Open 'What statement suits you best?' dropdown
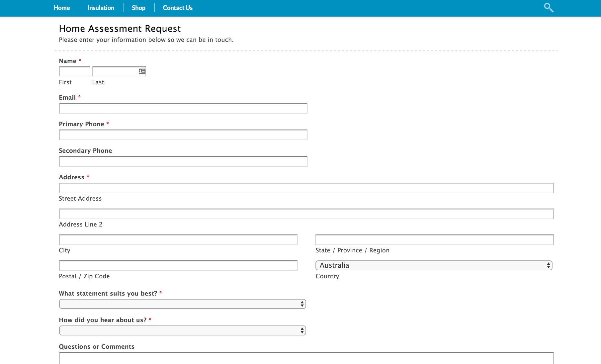Screen dimensions: 601x364 [182, 304]
